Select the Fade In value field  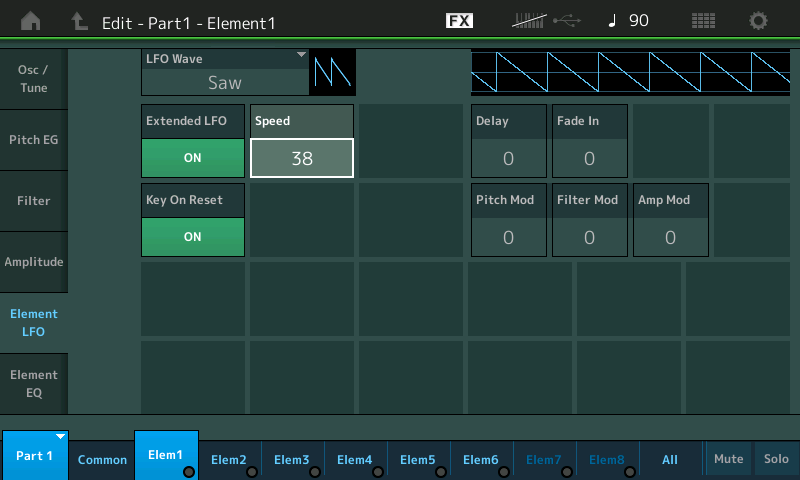tap(589, 157)
